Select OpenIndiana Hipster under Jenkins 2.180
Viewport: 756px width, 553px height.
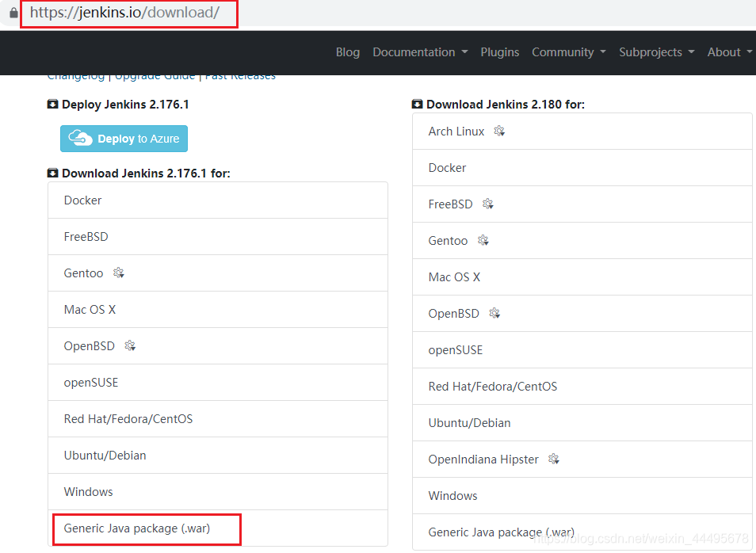[582, 460]
